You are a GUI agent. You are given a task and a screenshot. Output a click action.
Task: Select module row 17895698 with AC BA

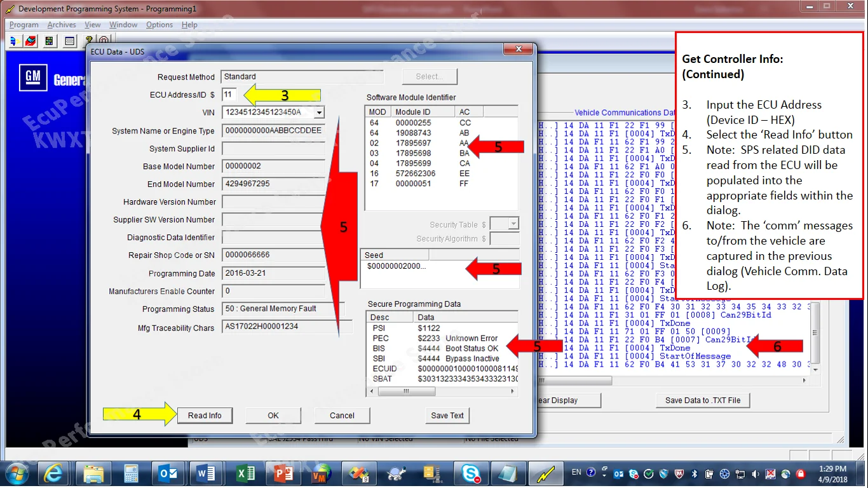[x=442, y=153]
